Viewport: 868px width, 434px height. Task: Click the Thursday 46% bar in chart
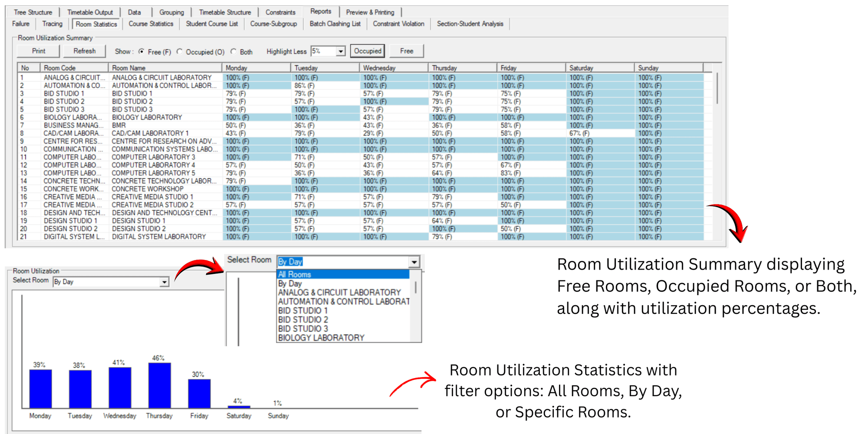tap(159, 385)
